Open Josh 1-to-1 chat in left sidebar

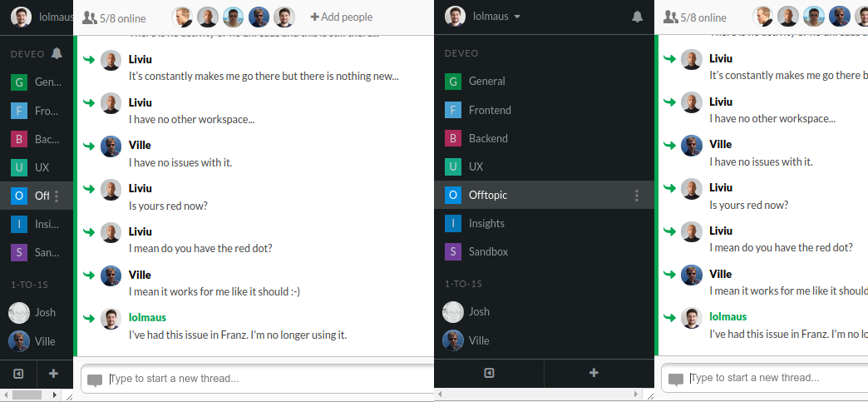(37, 313)
